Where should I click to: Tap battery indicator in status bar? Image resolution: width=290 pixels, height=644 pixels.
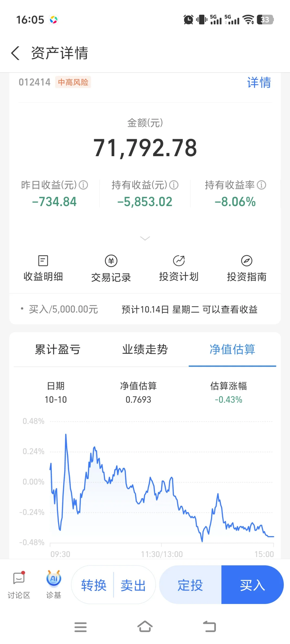(265, 20)
